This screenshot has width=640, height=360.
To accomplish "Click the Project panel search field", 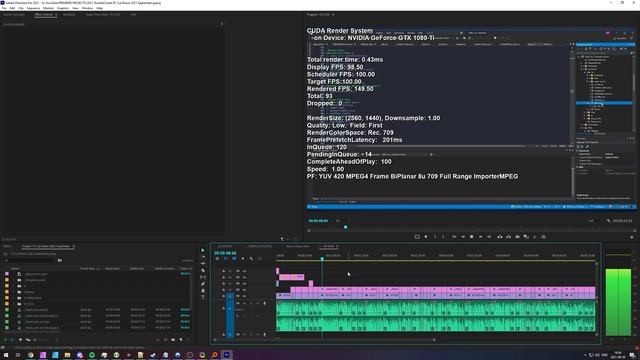I will coord(29,260).
